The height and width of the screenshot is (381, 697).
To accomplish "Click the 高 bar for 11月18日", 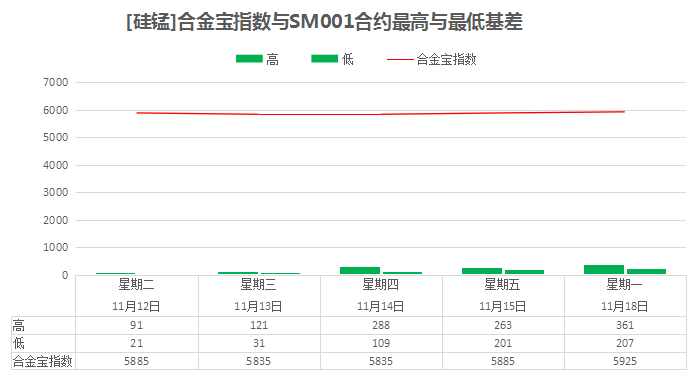I will point(604,269).
